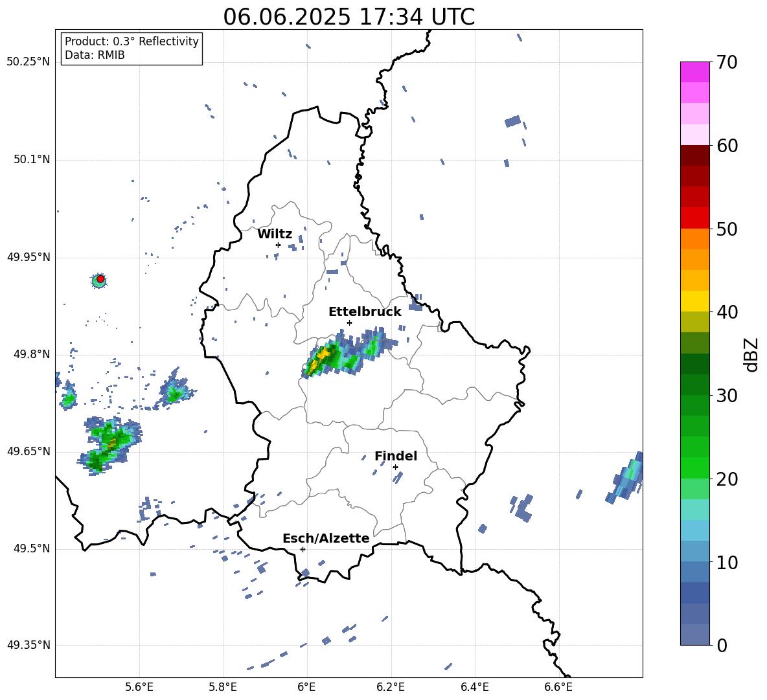The height and width of the screenshot is (700, 767).
Task: Click the cross marker below Findel
Action: [395, 467]
